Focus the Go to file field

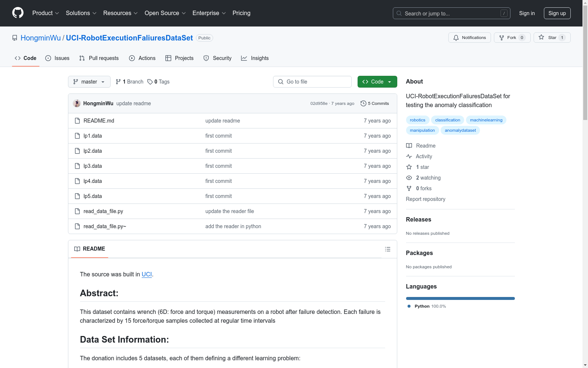[x=312, y=82]
